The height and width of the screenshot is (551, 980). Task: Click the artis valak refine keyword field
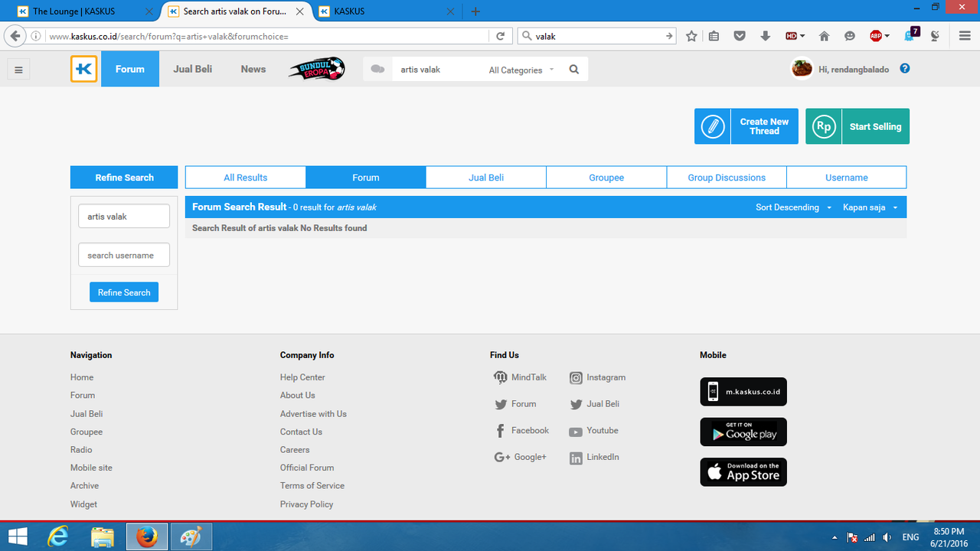click(x=124, y=217)
